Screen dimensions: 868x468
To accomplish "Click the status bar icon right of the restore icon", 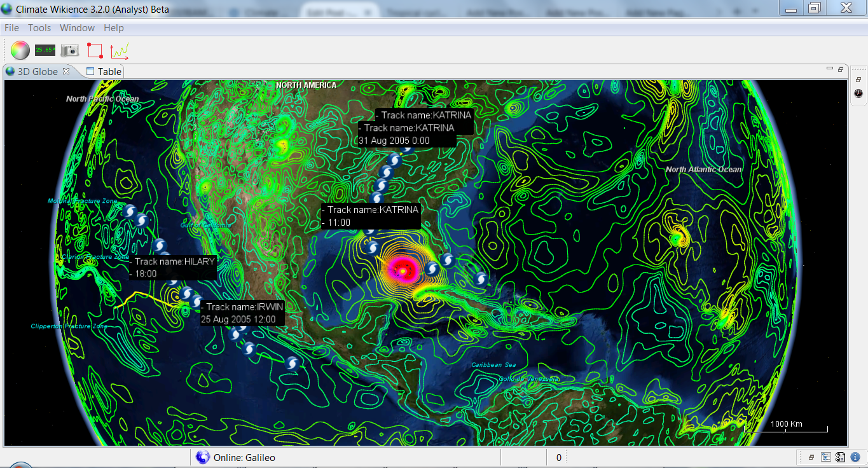I will 826,457.
